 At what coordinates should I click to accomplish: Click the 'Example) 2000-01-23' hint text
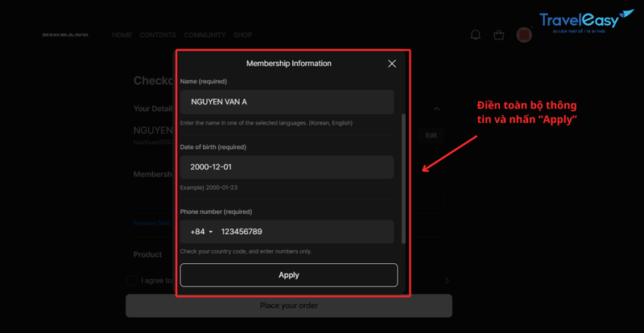208,187
